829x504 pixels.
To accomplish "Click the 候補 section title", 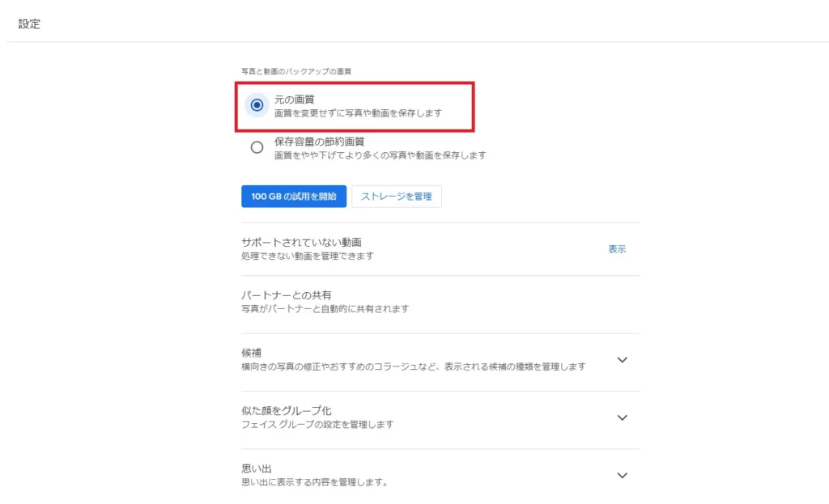I will [x=252, y=353].
